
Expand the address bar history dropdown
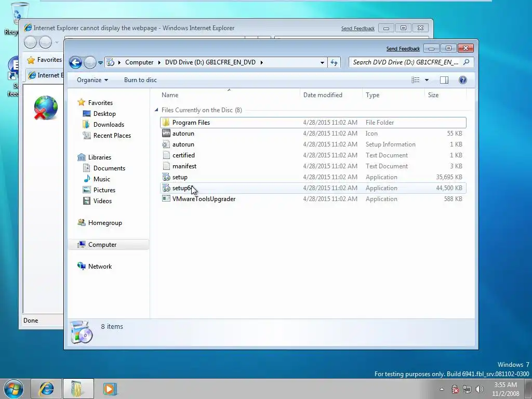tap(322, 62)
